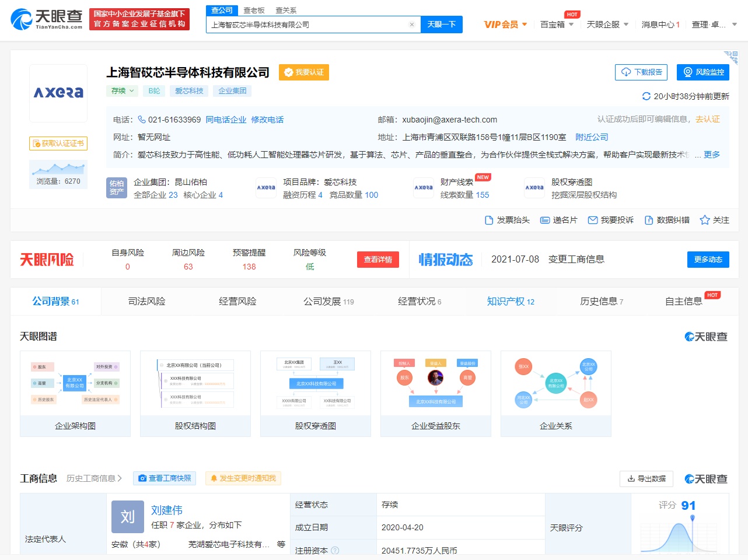The width and height of the screenshot is (748, 560).
Task: Expand 天眼企服 dropdown menu
Action: point(607,24)
